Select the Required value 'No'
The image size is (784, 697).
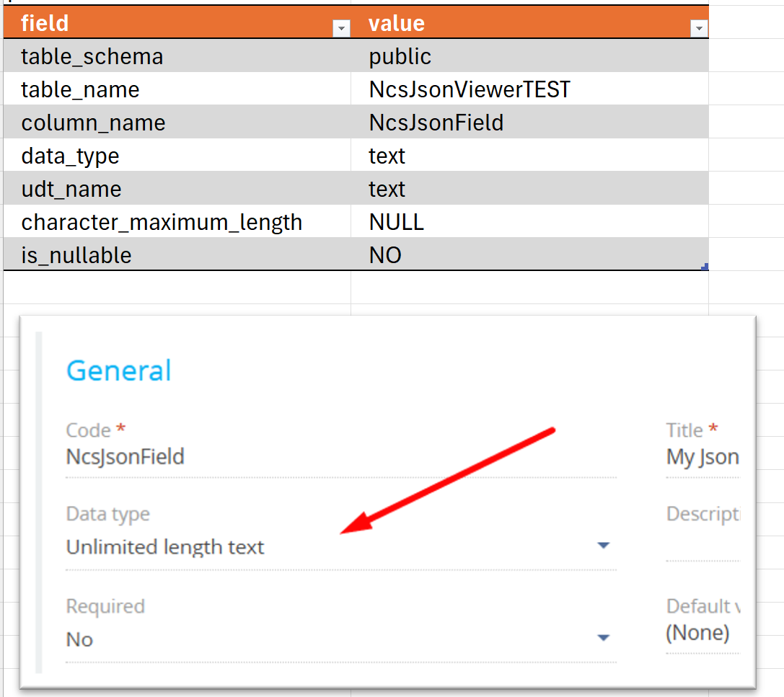79,639
